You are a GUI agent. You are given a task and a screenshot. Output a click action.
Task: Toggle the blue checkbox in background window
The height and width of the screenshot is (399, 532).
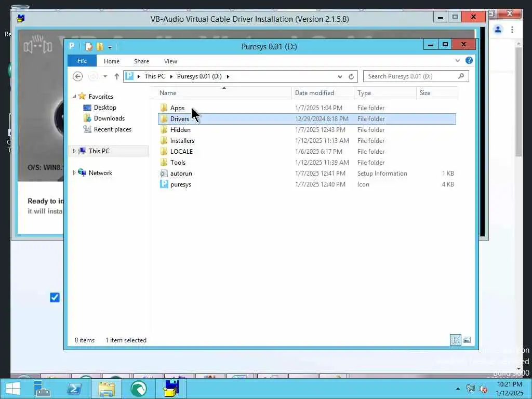click(x=55, y=298)
